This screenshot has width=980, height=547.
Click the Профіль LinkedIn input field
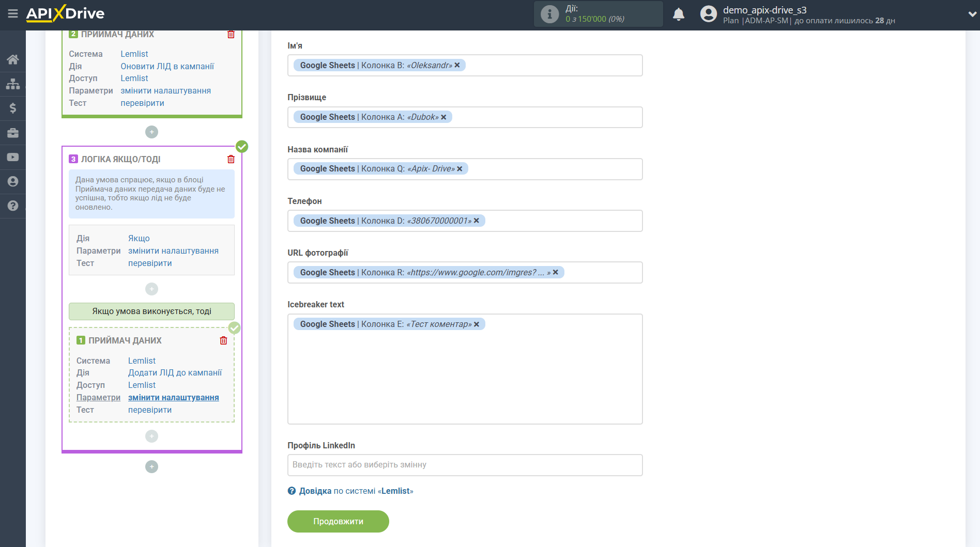point(465,465)
